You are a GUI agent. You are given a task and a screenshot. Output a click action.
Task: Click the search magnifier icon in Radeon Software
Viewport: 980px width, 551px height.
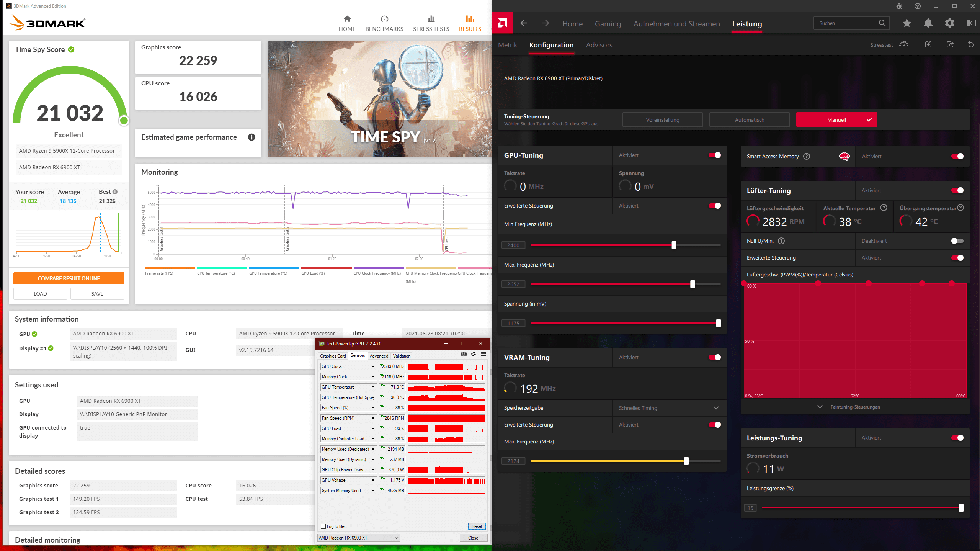tap(882, 23)
